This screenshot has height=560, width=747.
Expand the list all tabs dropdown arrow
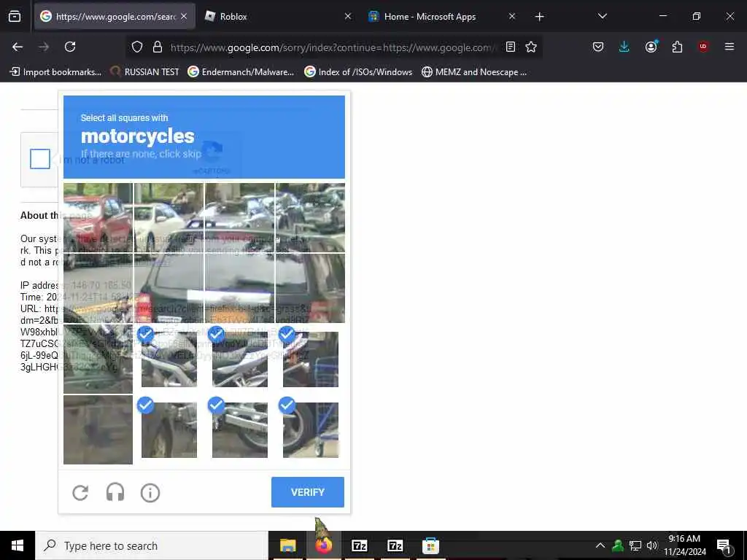602,16
